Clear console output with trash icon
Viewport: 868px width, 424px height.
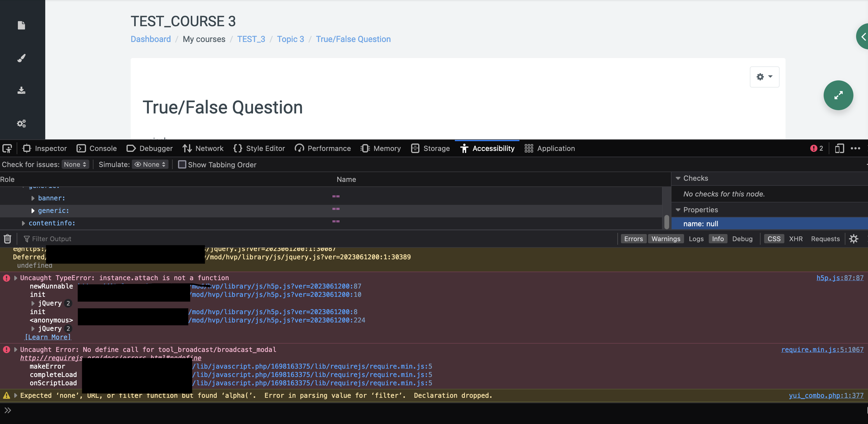(7, 238)
